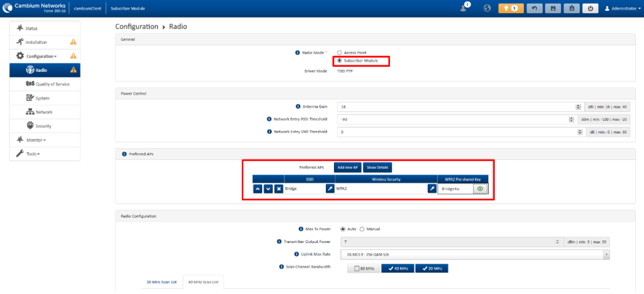Delete the Bridge preferred AP entry
Viewport: 644px width, 294px height.
(279, 188)
